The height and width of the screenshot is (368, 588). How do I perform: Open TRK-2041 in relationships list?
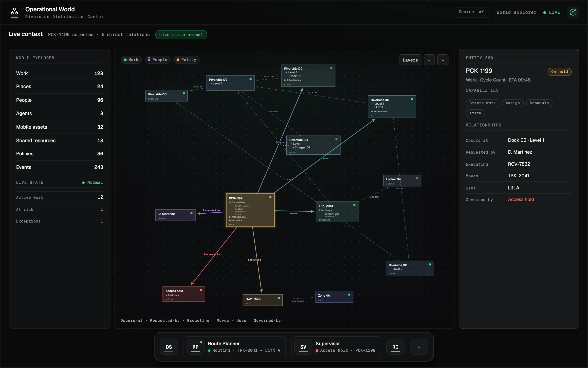click(518, 176)
